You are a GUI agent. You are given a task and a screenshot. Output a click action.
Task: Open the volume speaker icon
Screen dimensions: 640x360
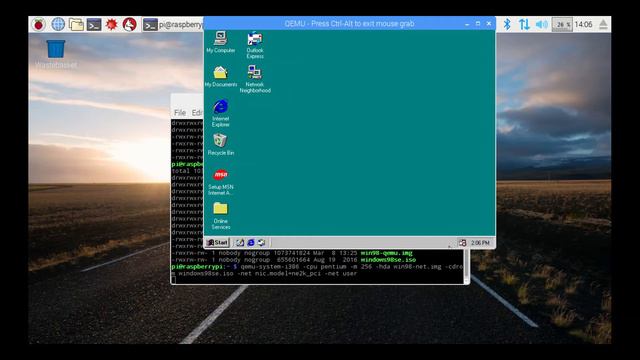click(x=541, y=24)
